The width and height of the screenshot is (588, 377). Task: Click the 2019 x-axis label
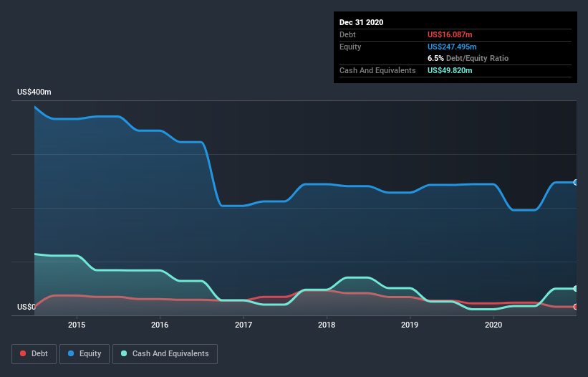click(x=410, y=325)
